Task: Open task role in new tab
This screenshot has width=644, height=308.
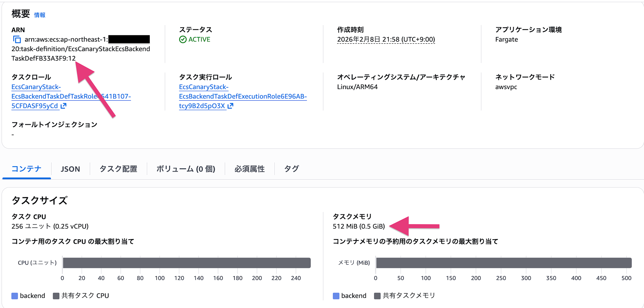Action: tap(64, 105)
